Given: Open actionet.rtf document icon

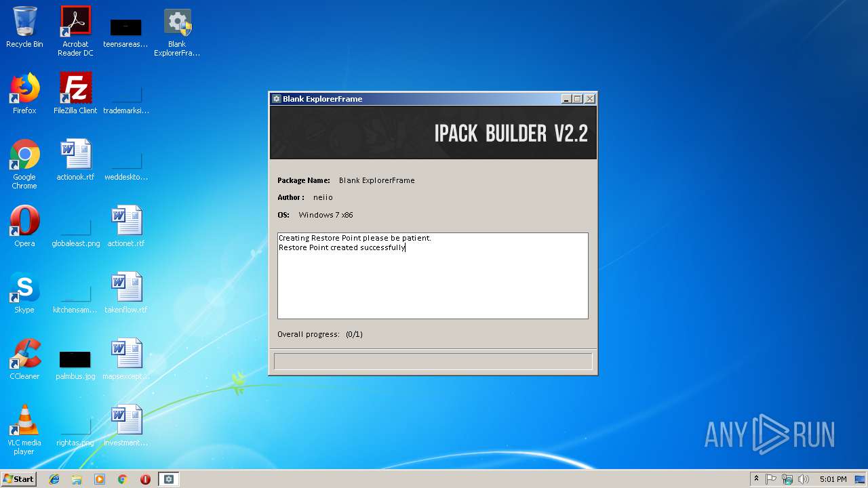Looking at the screenshot, I should coord(126,226).
